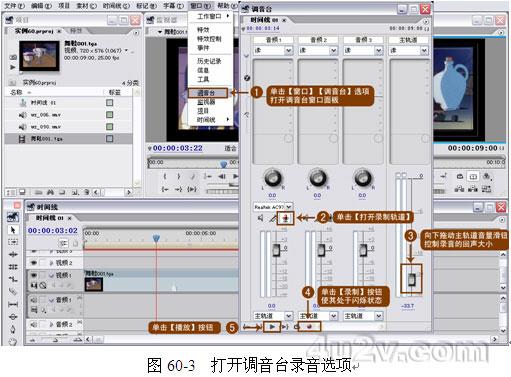Click the Snap icon under timeline timecode
Screen dimensions: 511x377
63,243
